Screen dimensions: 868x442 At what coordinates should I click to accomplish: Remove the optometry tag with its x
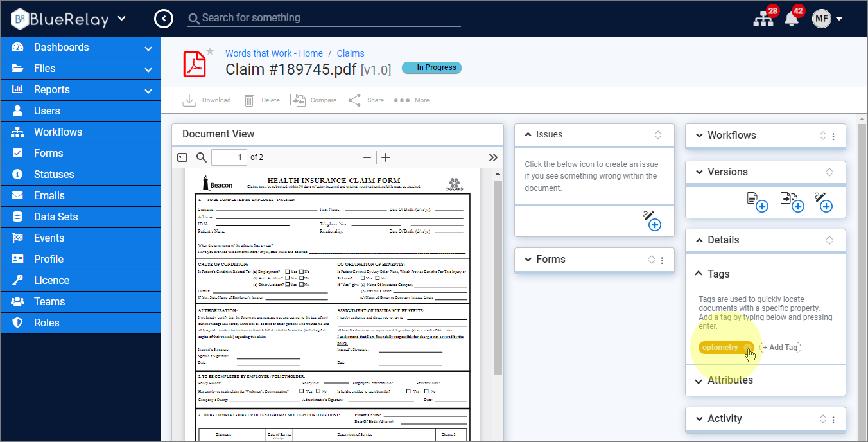coord(748,348)
